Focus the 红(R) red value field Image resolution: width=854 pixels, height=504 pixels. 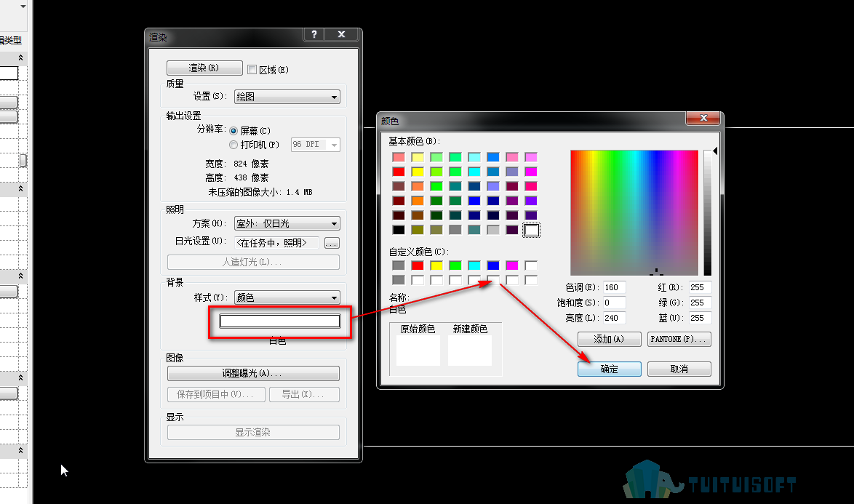point(700,287)
